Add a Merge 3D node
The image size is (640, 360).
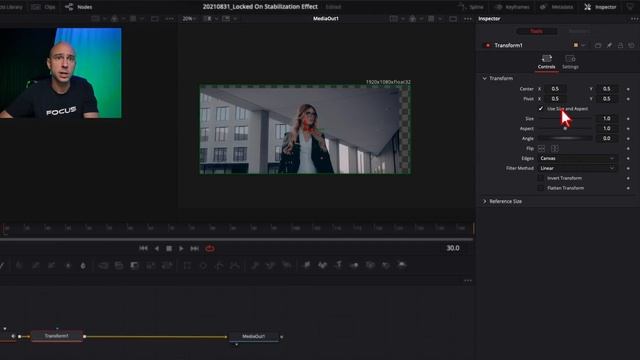tap(354, 266)
